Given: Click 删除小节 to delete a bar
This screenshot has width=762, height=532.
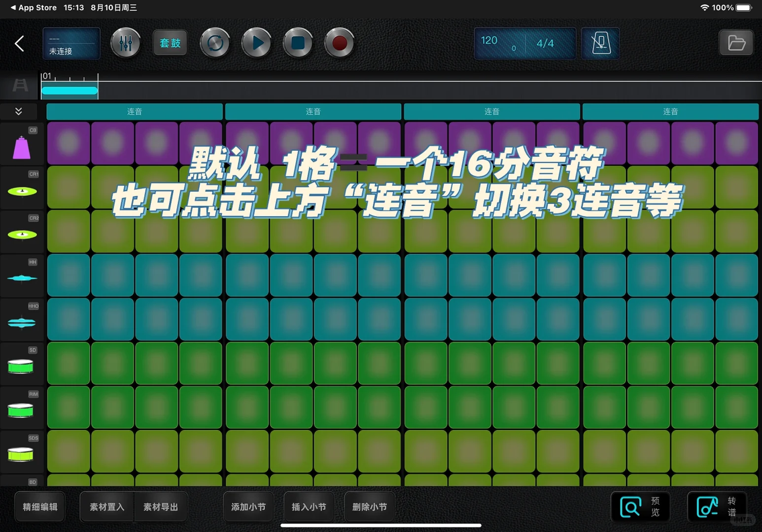Looking at the screenshot, I should pos(369,507).
